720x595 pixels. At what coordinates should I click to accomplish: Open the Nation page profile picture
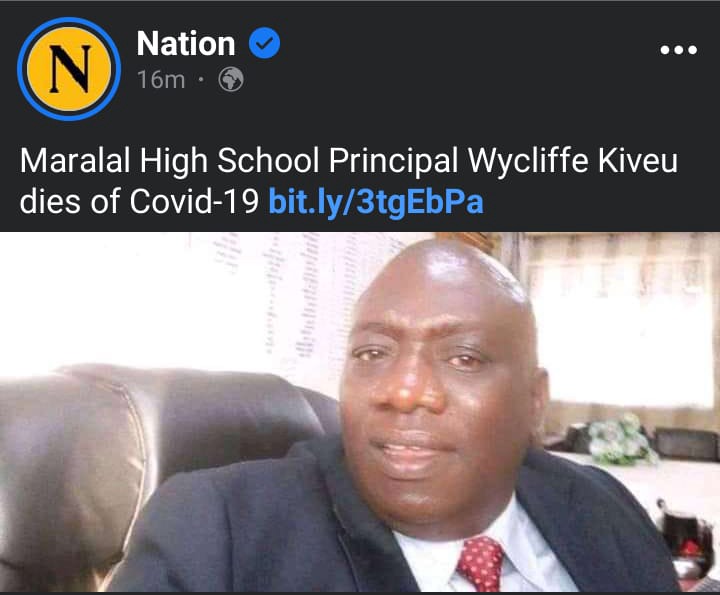click(x=69, y=69)
